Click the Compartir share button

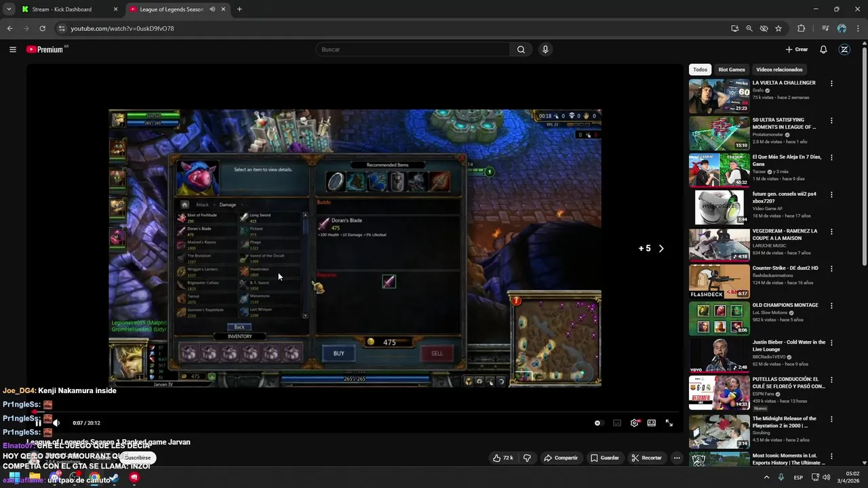coord(561,458)
